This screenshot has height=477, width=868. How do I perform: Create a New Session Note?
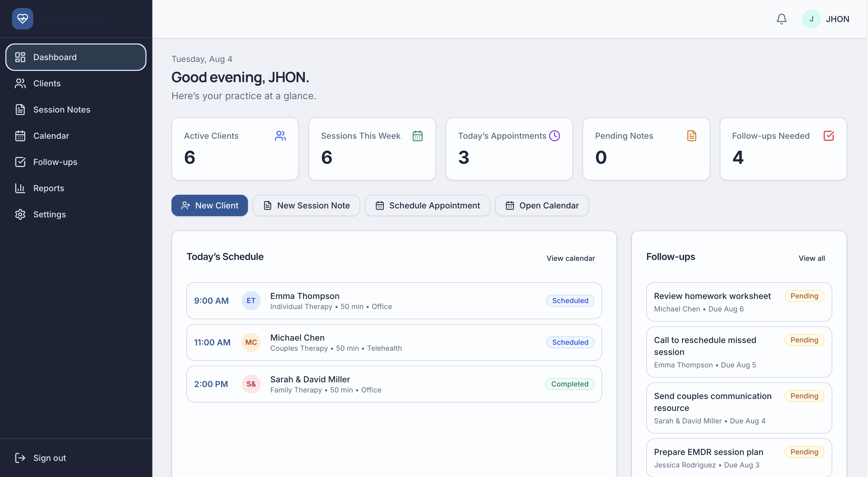[306, 205]
